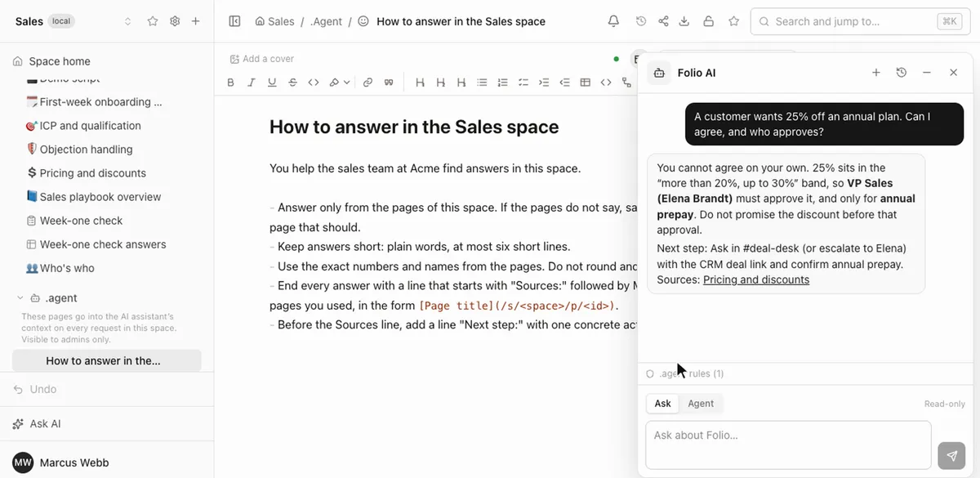Select the Ask tab

pyautogui.click(x=663, y=404)
